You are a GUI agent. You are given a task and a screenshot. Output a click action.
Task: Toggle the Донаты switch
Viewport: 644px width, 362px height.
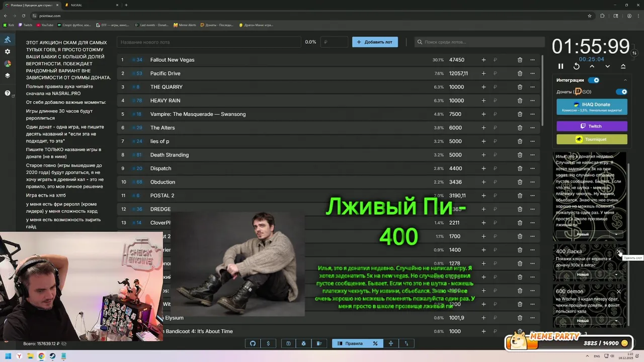coord(622,92)
